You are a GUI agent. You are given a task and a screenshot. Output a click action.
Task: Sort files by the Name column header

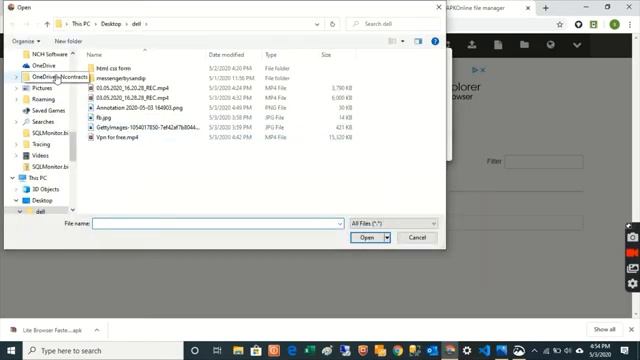pyautogui.click(x=94, y=55)
